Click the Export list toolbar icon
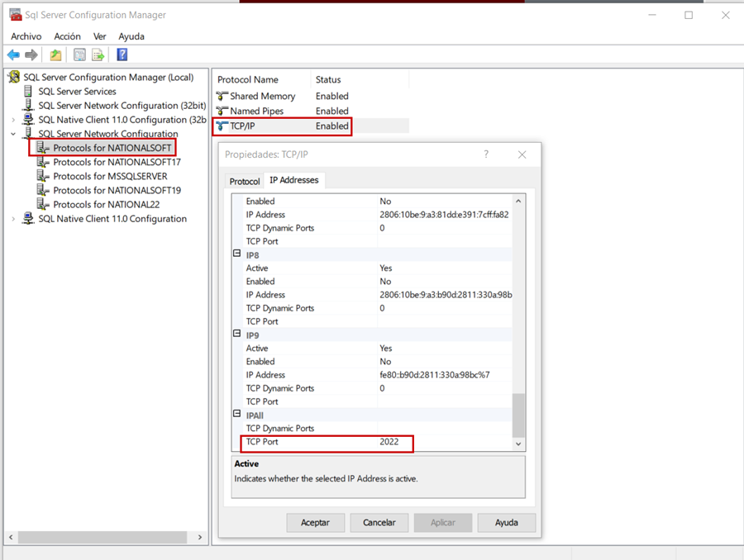This screenshot has width=744, height=560. (98, 55)
